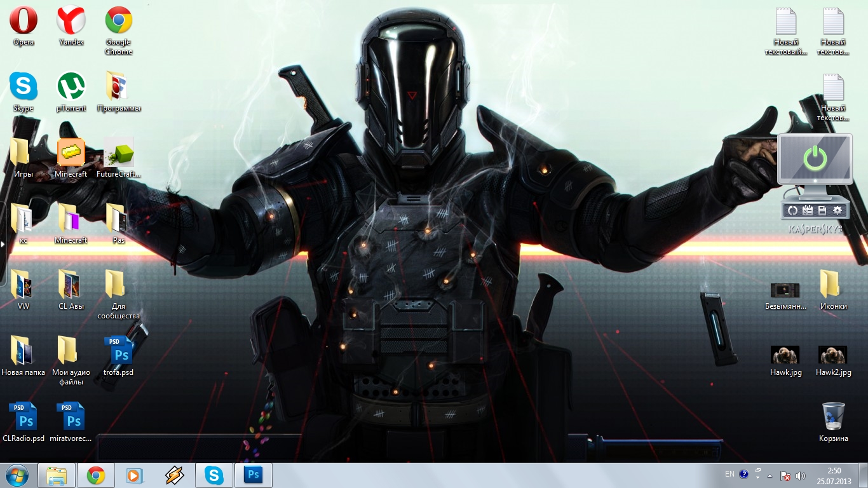The width and height of the screenshot is (868, 488).
Task: Select the Безымянн... image thumbnail
Action: [786, 296]
